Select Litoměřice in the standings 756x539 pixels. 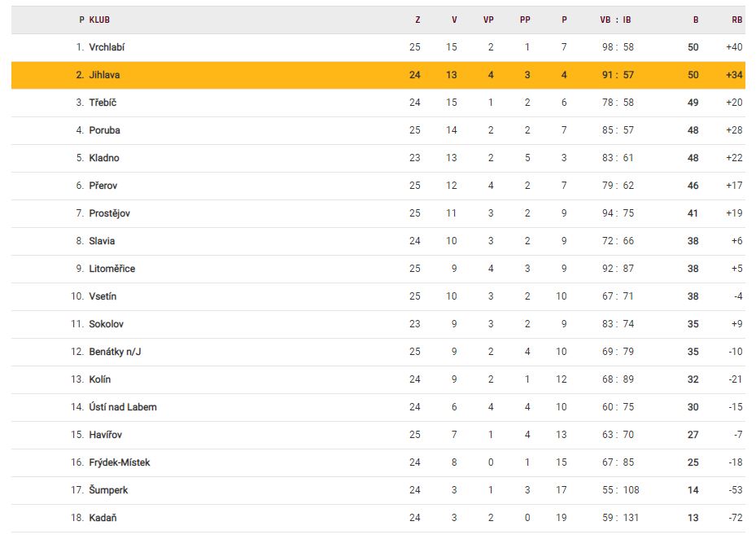[112, 269]
